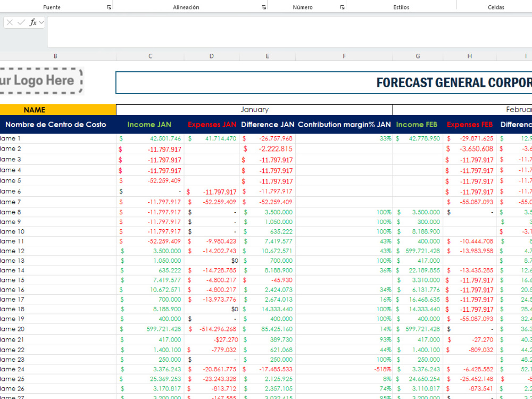Select column E header
Image resolution: width=532 pixels, height=399 pixels.
click(268, 56)
